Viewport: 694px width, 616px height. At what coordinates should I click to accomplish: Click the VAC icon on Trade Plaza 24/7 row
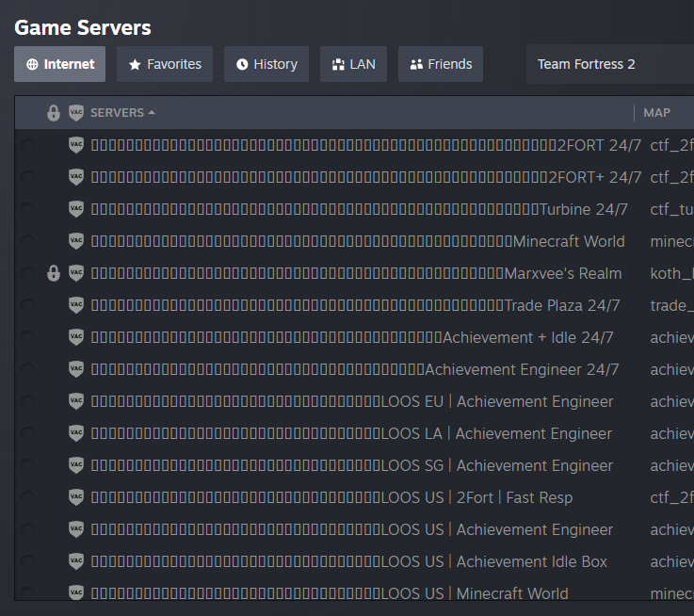tap(76, 305)
